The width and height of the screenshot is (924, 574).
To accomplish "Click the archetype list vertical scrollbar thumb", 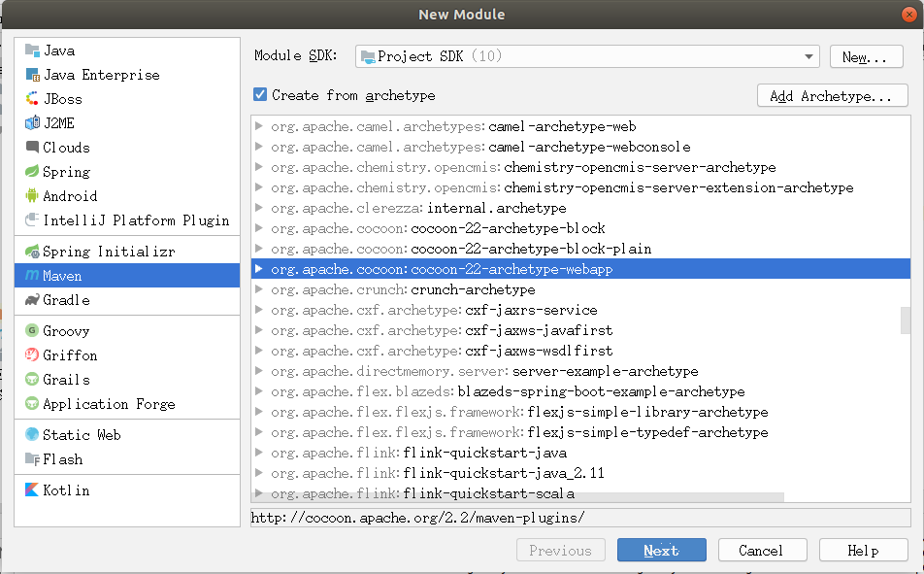I will tap(906, 320).
